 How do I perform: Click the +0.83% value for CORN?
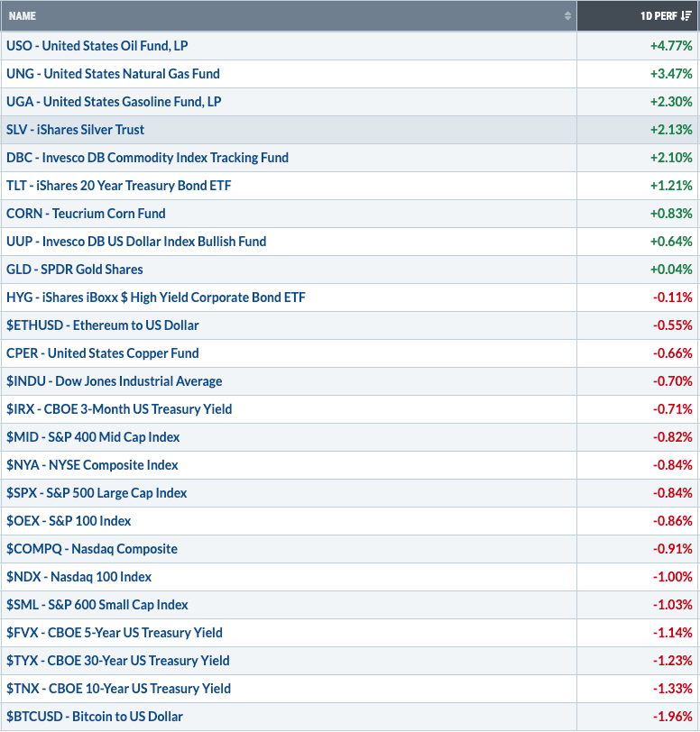coord(671,214)
